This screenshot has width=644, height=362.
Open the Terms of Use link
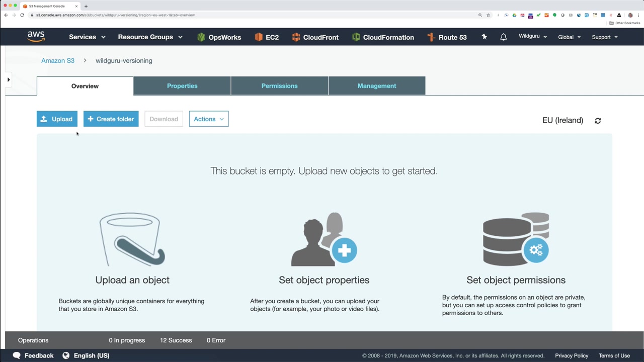tap(614, 355)
